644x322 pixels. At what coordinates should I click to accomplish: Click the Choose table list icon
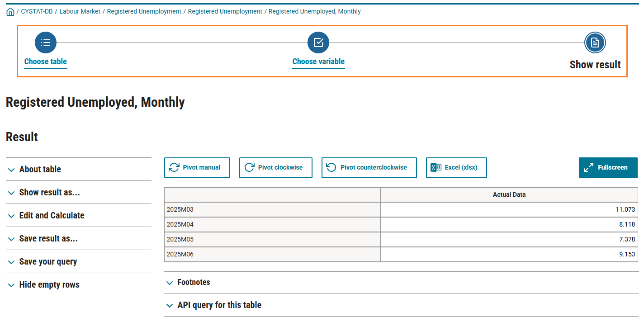coord(46,43)
